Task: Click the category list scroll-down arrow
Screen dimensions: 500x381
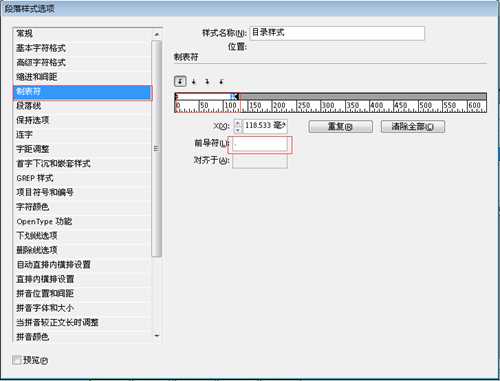Action: [x=157, y=336]
